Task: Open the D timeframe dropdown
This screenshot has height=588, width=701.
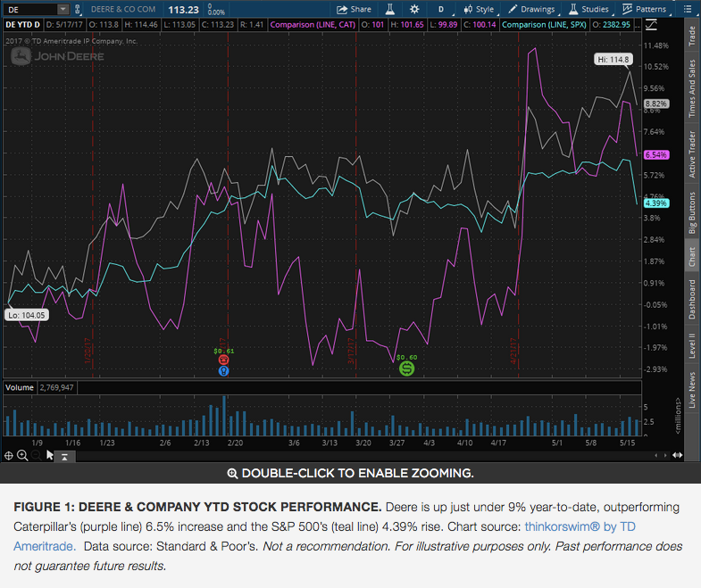Action: [x=441, y=10]
